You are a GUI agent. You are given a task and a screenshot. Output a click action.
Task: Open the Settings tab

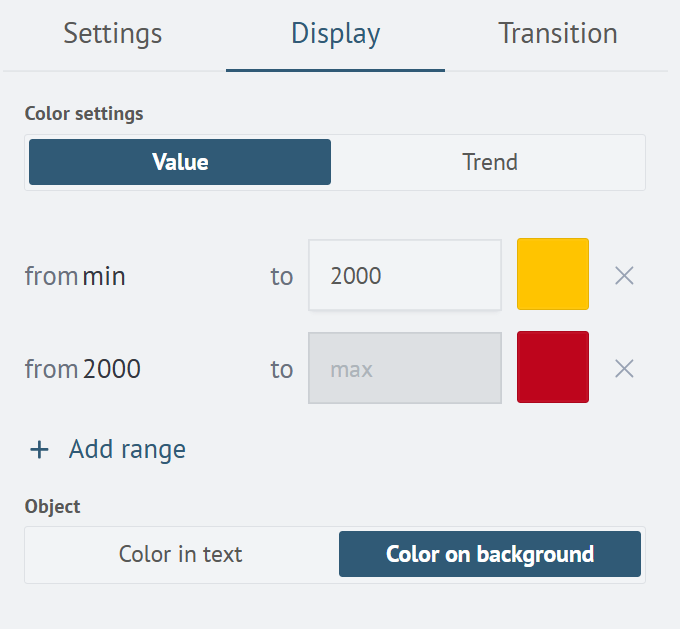(113, 34)
